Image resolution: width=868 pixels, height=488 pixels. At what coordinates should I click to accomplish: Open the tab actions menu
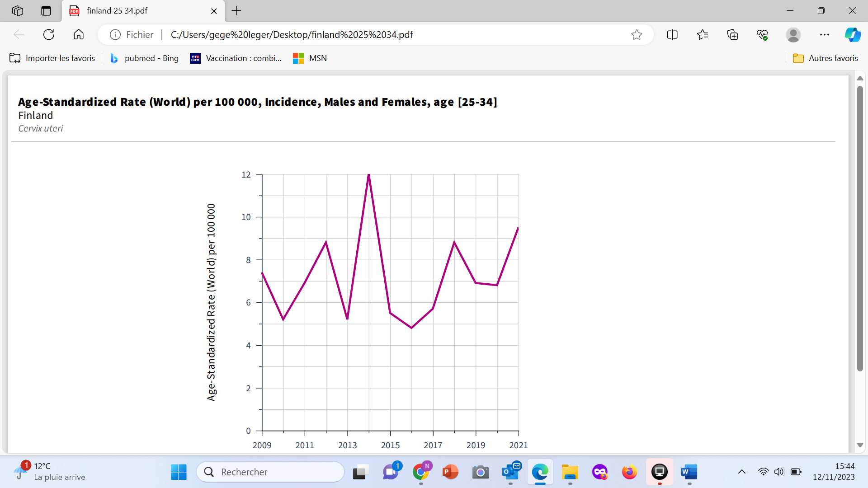point(46,11)
